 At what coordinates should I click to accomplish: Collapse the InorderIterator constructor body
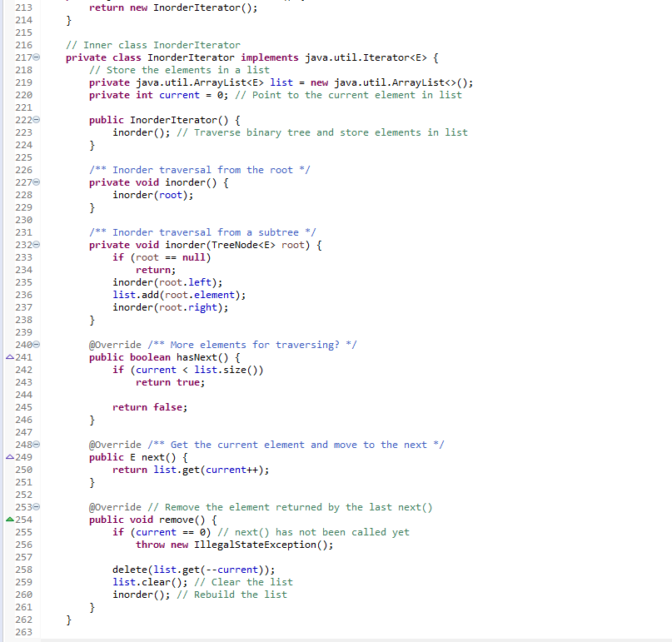coord(37,119)
